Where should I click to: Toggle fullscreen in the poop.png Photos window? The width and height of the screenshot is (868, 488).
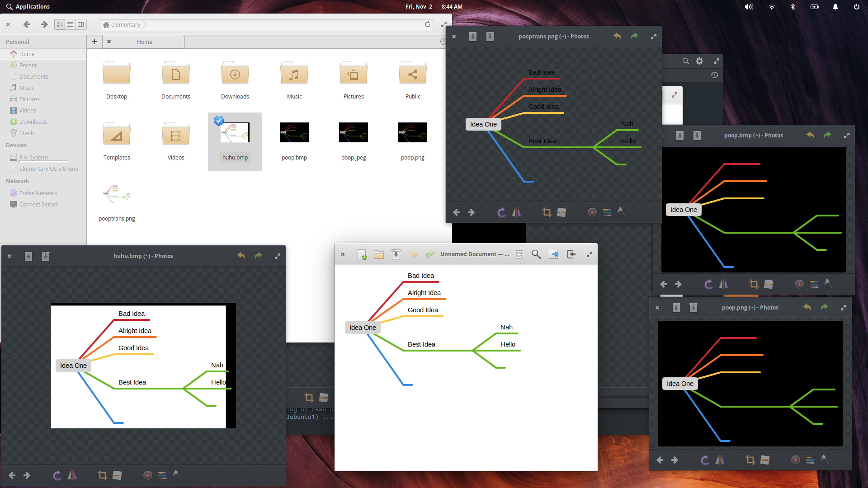(844, 307)
